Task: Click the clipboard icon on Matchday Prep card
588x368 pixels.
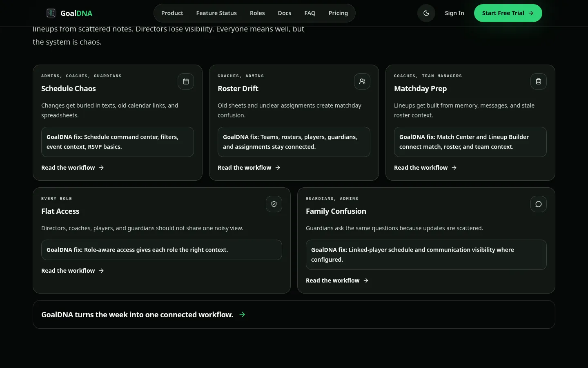Action: (x=539, y=81)
